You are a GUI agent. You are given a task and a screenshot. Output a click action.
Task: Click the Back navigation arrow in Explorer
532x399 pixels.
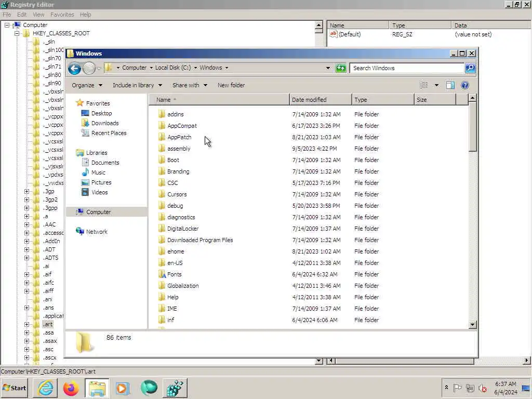coord(74,68)
